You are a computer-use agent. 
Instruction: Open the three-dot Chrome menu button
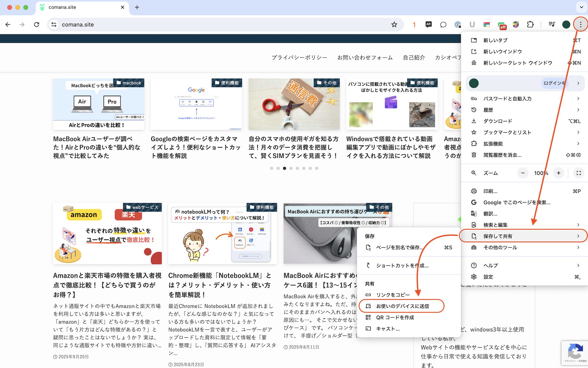[580, 25]
